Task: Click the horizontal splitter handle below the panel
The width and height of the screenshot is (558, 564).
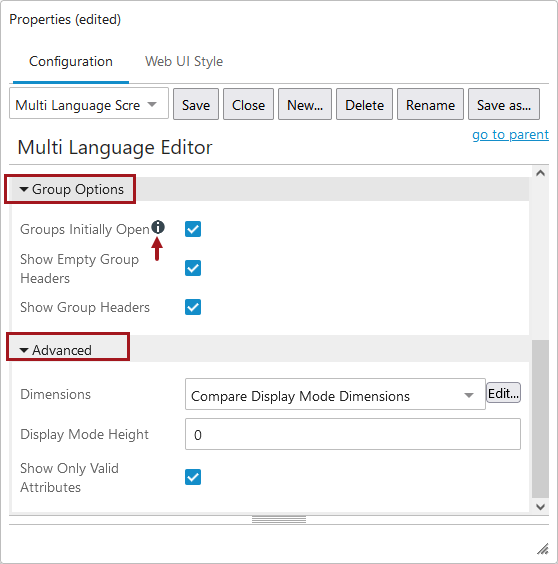Action: coord(279,520)
